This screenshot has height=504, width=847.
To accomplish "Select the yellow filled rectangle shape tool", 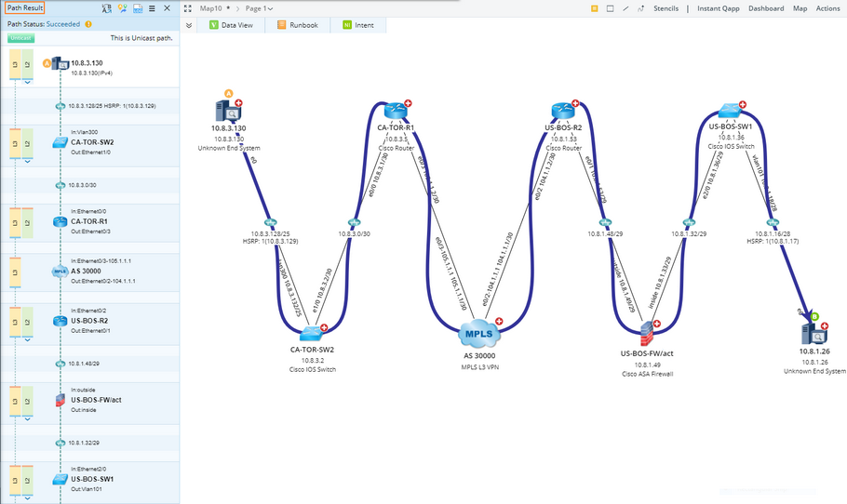I will click(x=594, y=8).
